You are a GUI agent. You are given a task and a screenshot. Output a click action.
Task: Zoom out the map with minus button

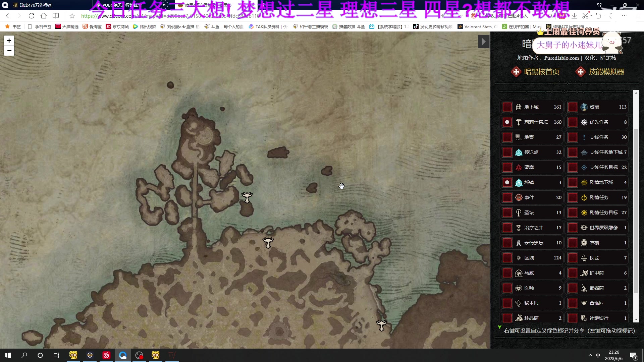pos(9,51)
